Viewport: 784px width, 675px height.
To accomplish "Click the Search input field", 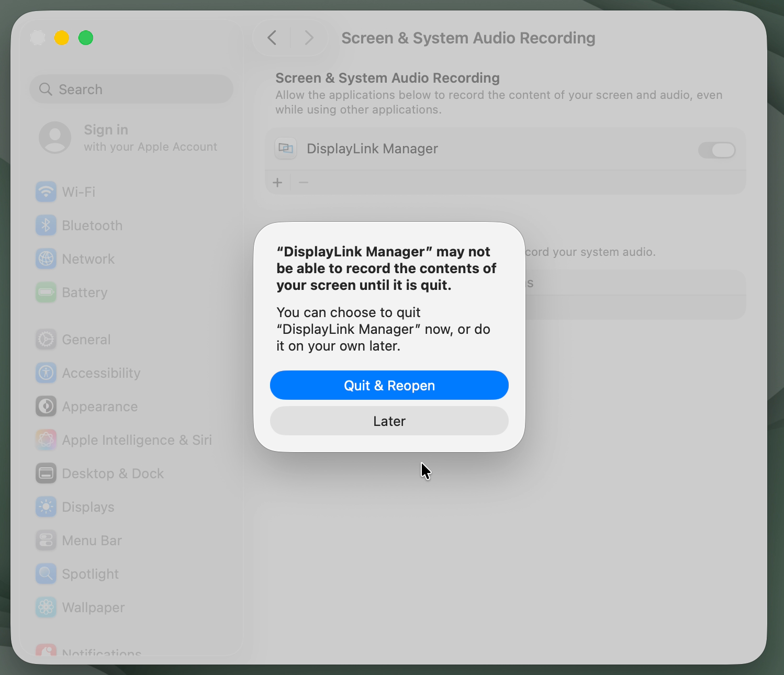I will (x=131, y=89).
